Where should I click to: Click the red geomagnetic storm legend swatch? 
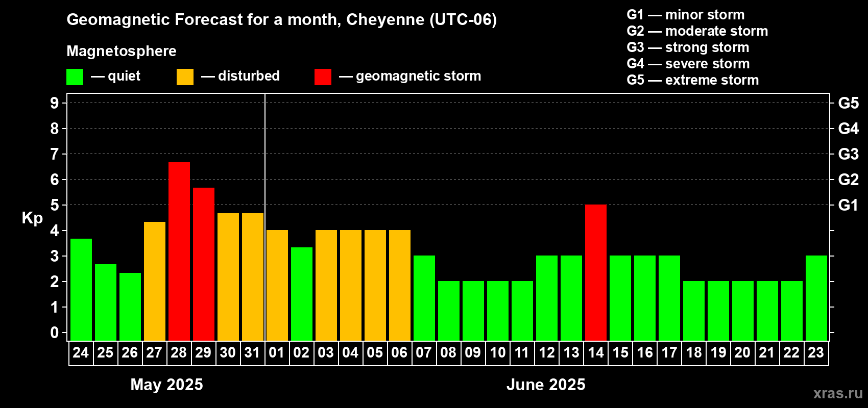point(323,77)
